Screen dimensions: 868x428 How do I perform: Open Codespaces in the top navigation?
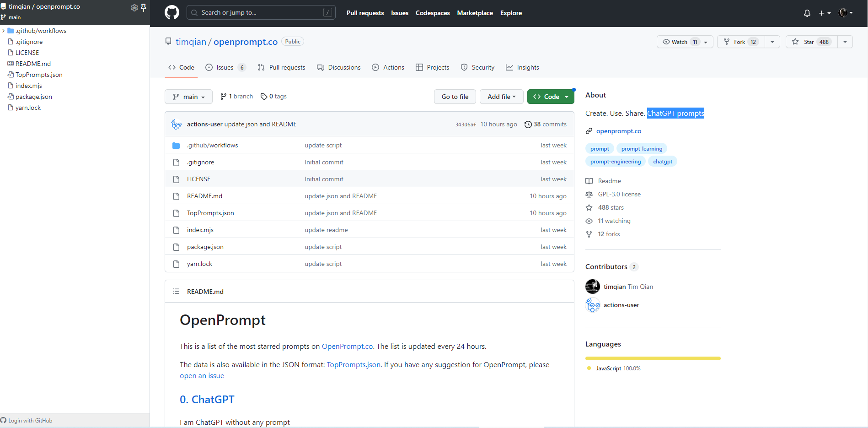pyautogui.click(x=433, y=13)
